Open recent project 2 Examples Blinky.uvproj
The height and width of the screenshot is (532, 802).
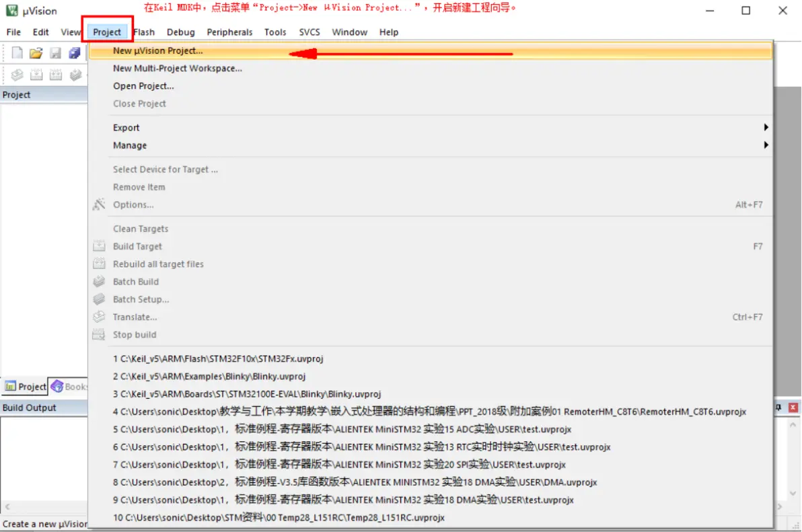[x=430, y=376]
